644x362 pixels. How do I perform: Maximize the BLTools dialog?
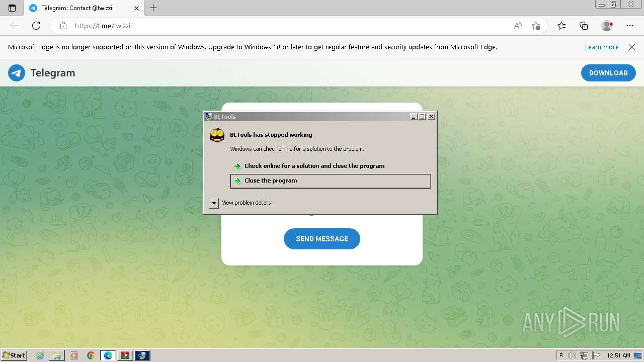click(422, 116)
